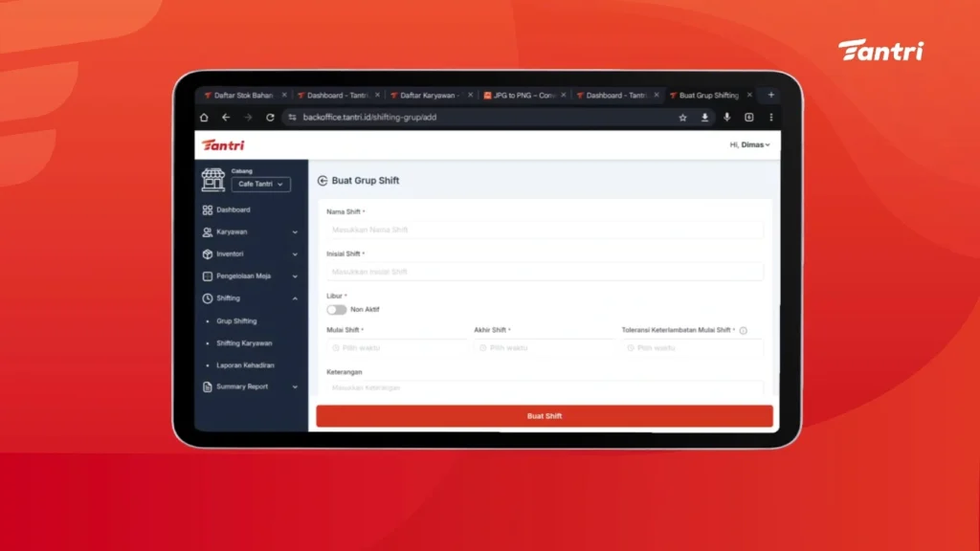Close the Daftar Stok Bahan tab
The width and height of the screenshot is (980, 551).
pos(284,95)
